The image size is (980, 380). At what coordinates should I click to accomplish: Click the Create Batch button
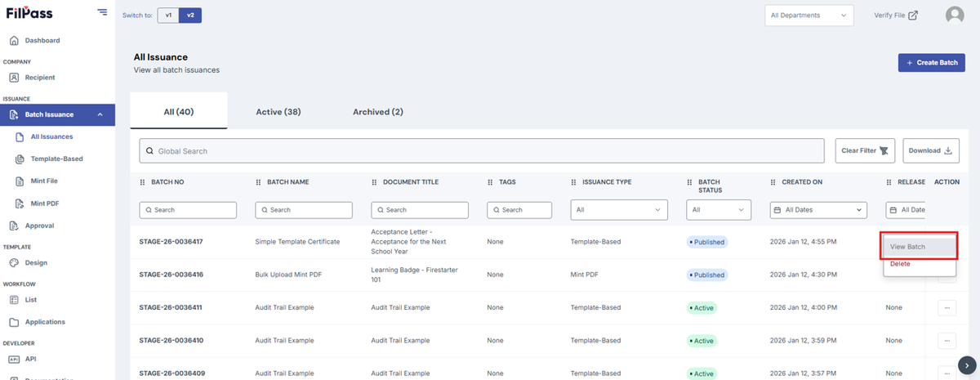(x=932, y=63)
